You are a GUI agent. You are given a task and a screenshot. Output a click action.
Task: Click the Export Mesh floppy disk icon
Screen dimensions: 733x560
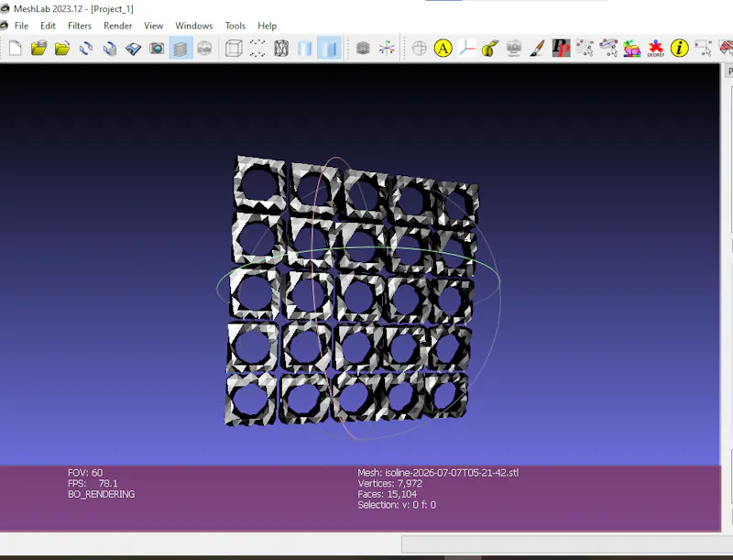click(133, 49)
